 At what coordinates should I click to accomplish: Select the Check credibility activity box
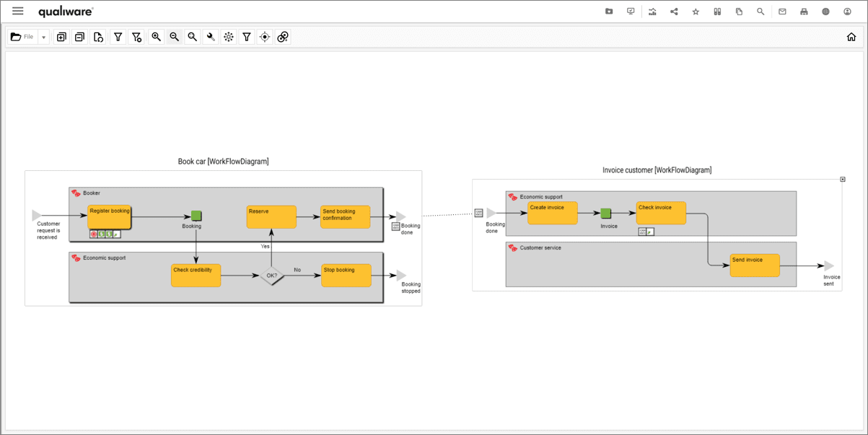point(196,276)
